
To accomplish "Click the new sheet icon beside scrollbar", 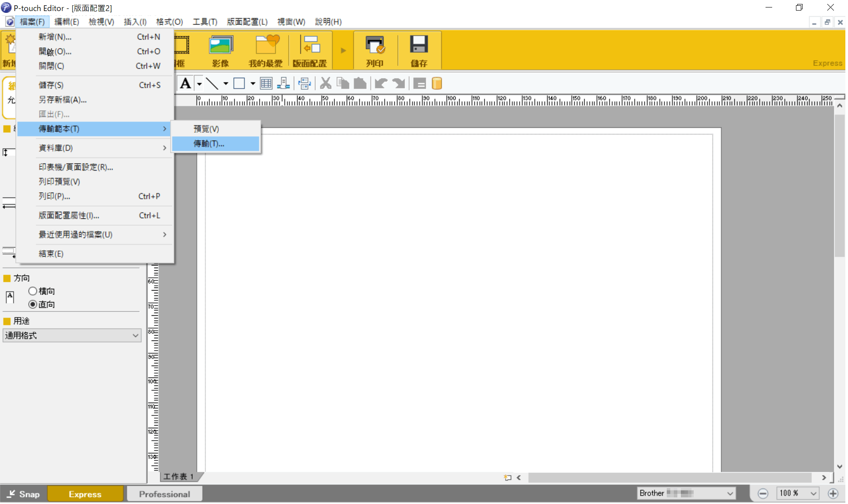I will pyautogui.click(x=508, y=478).
